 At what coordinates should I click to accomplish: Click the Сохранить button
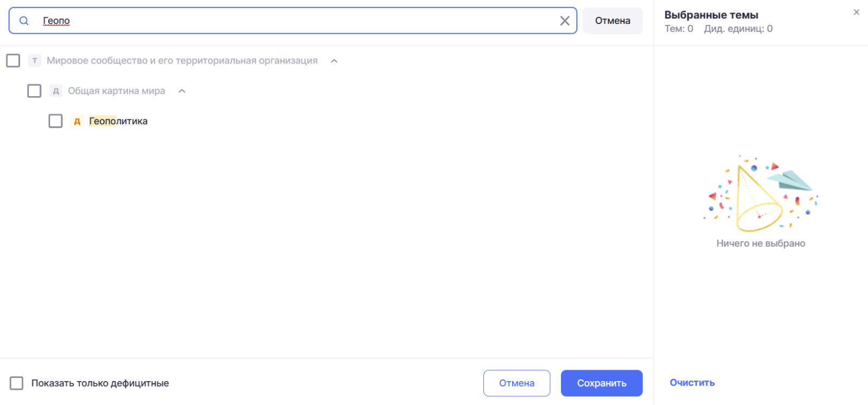point(602,383)
